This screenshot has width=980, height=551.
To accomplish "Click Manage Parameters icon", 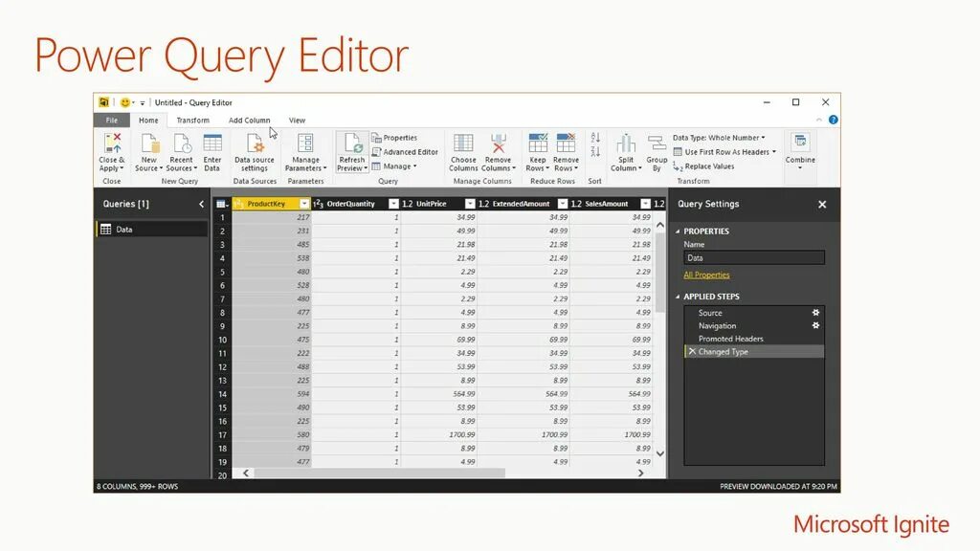I will (x=305, y=143).
